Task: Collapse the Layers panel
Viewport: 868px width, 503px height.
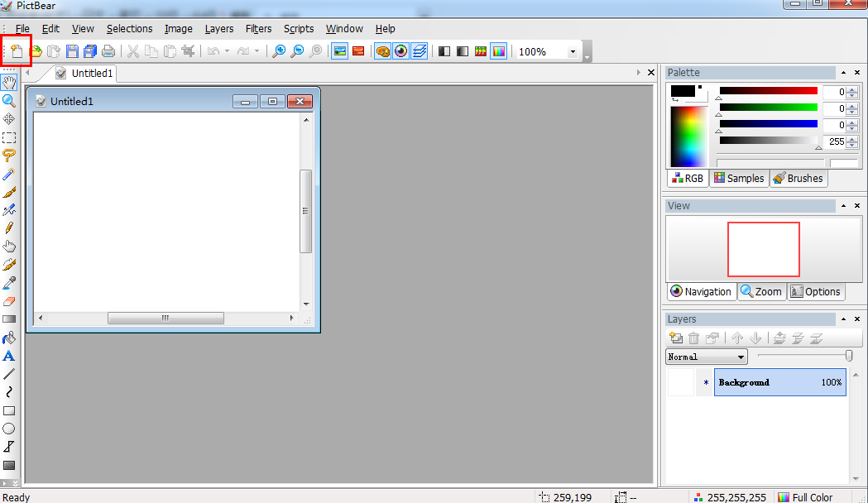Action: pos(844,319)
